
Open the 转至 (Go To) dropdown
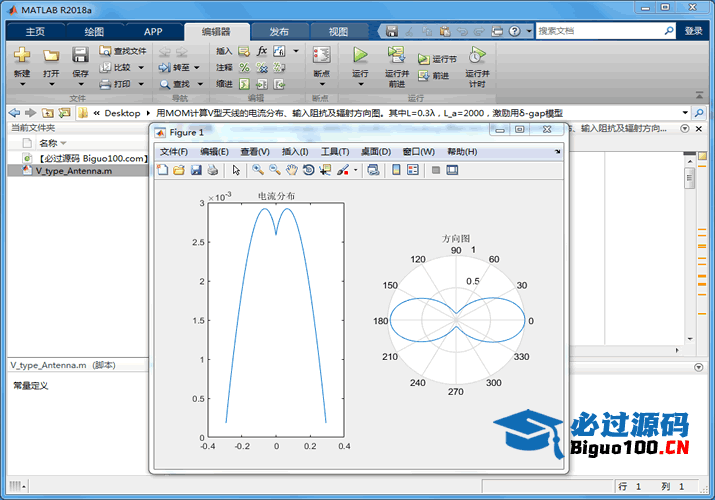point(197,67)
